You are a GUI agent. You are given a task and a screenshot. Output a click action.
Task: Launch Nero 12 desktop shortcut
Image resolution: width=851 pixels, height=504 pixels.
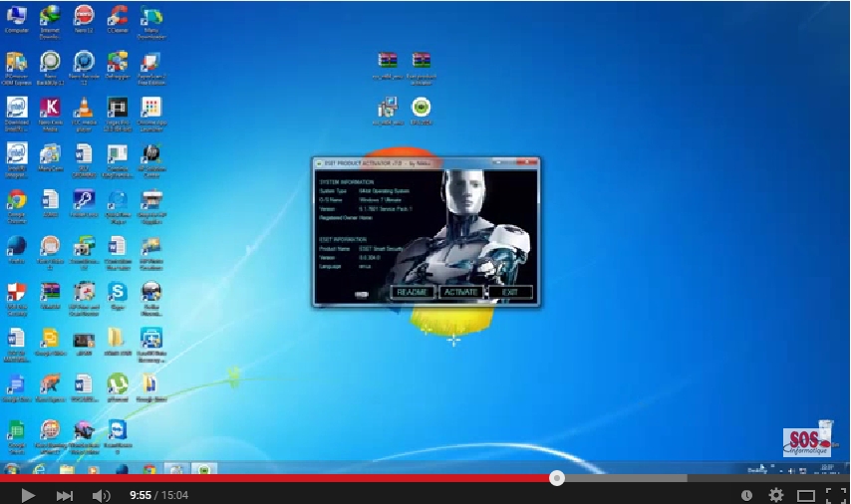coord(84,20)
